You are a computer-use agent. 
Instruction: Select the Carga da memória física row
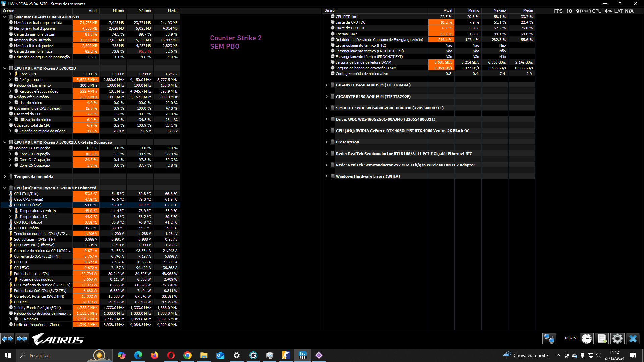90,51
